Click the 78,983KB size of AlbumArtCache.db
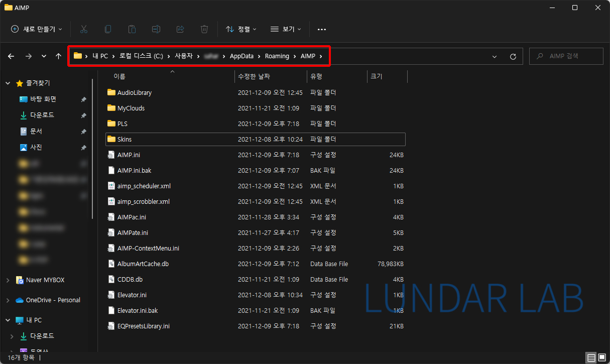 (391, 264)
